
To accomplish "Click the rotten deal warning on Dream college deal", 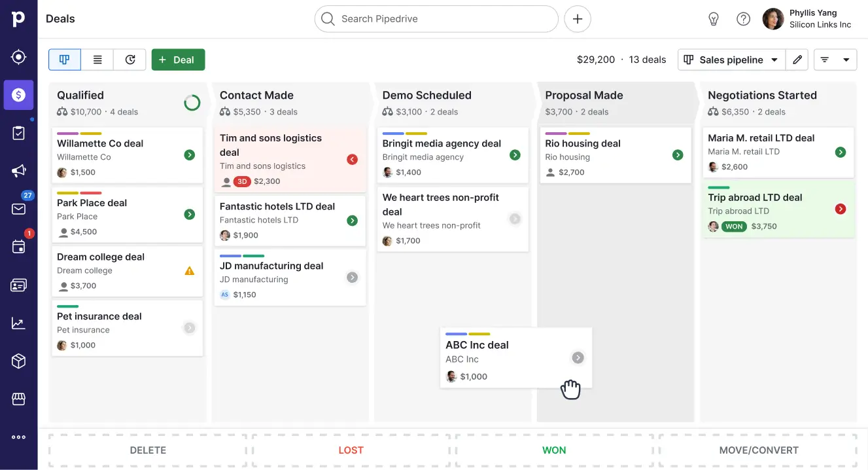I will 189,270.
